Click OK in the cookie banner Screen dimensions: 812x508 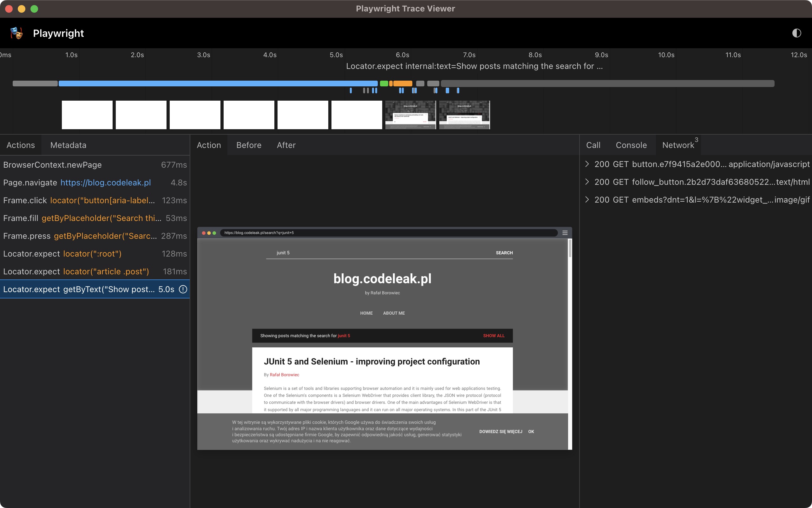click(x=531, y=431)
